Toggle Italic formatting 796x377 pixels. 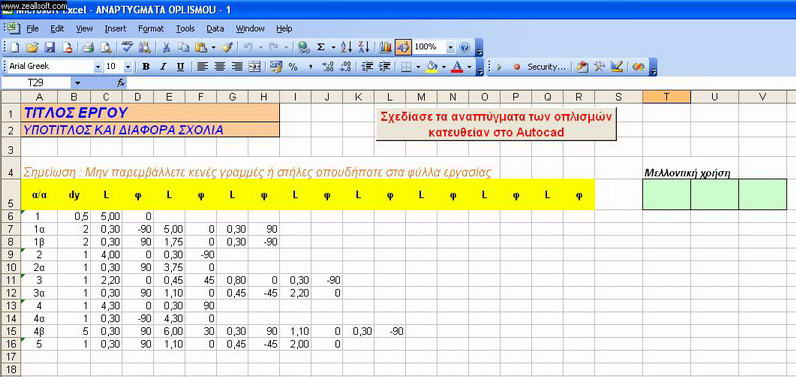pyautogui.click(x=163, y=66)
